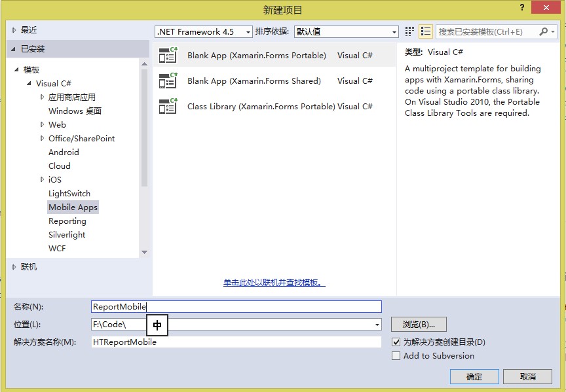Click the 浏览(B)... button

click(419, 325)
